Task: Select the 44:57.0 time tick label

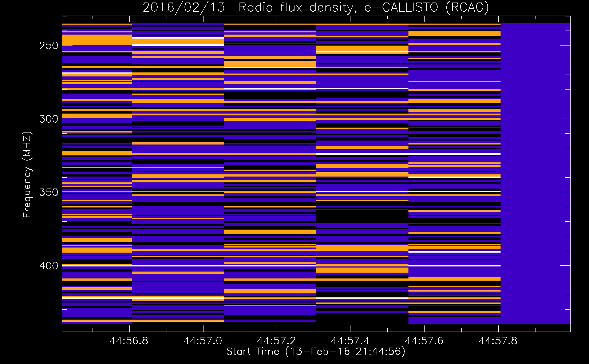Action: [x=203, y=341]
